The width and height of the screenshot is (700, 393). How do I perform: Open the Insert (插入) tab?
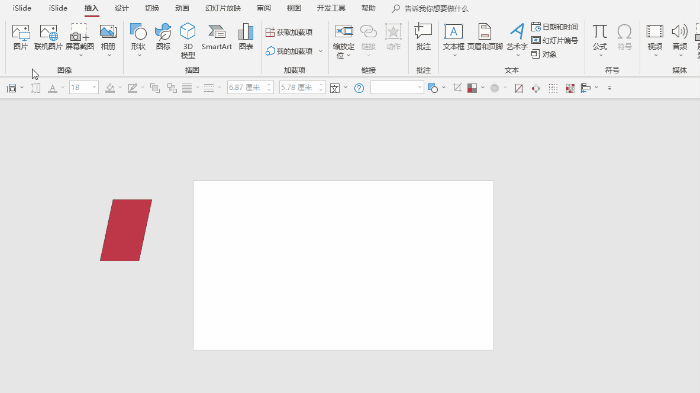(92, 8)
